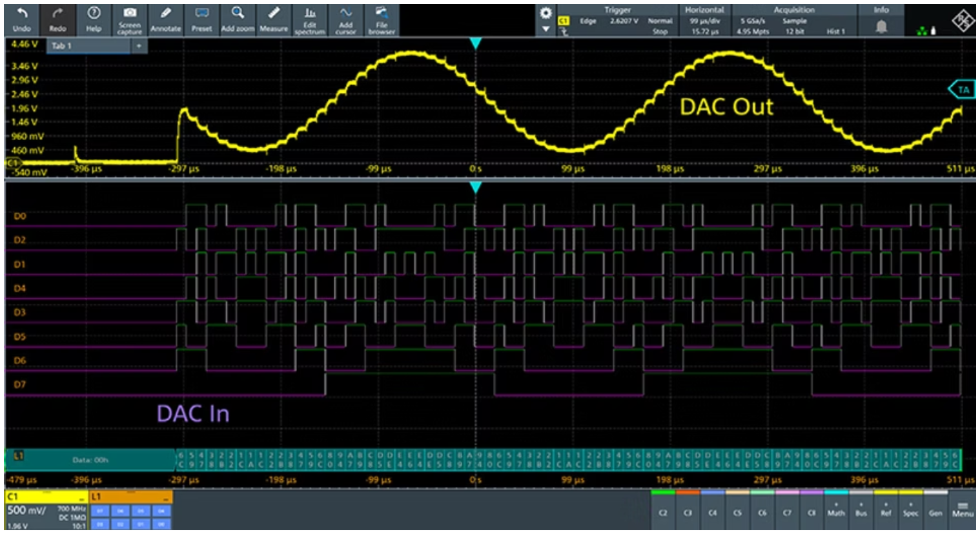The height and width of the screenshot is (536, 980).
Task: Select the Annotate pencil tool
Action: tap(165, 19)
